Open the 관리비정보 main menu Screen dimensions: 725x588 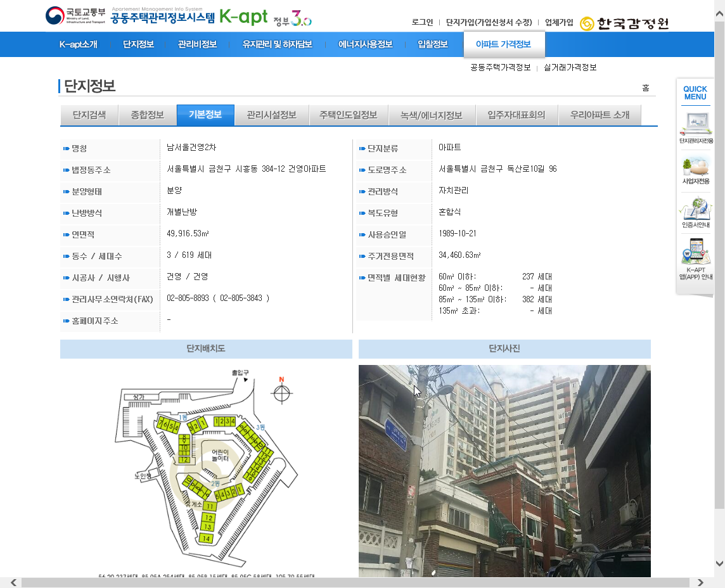(x=197, y=44)
